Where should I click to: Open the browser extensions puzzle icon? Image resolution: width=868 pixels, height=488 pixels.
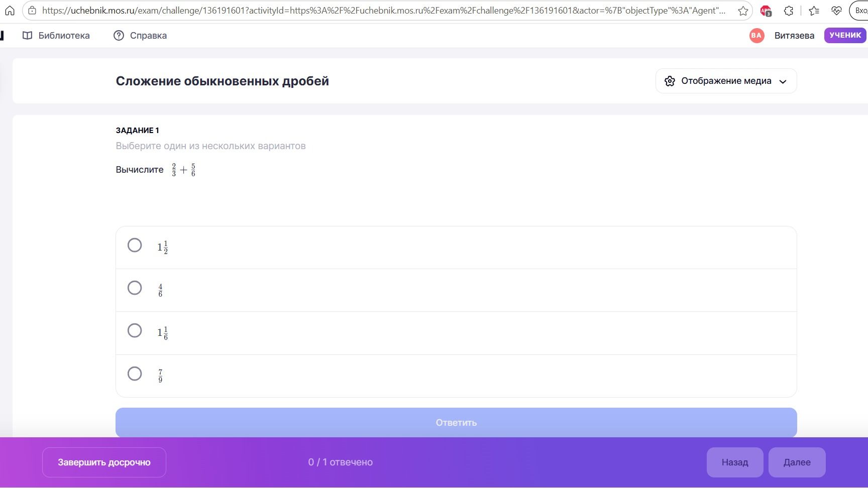[789, 11]
